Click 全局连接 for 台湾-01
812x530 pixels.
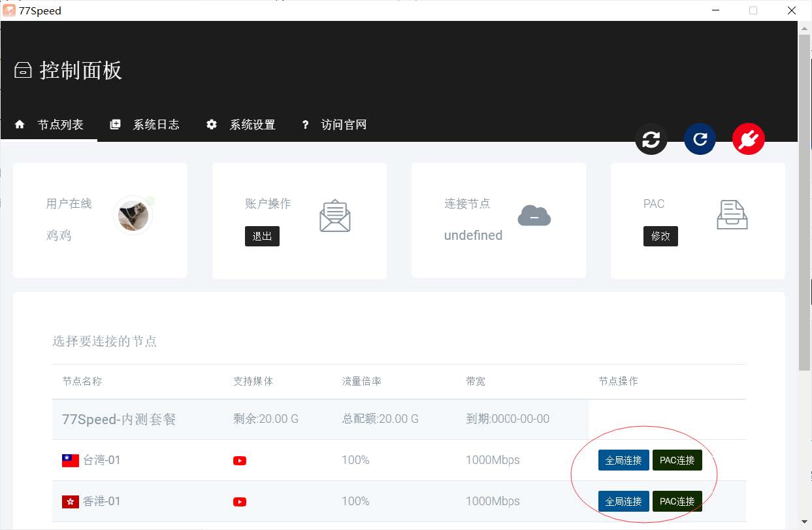point(624,460)
